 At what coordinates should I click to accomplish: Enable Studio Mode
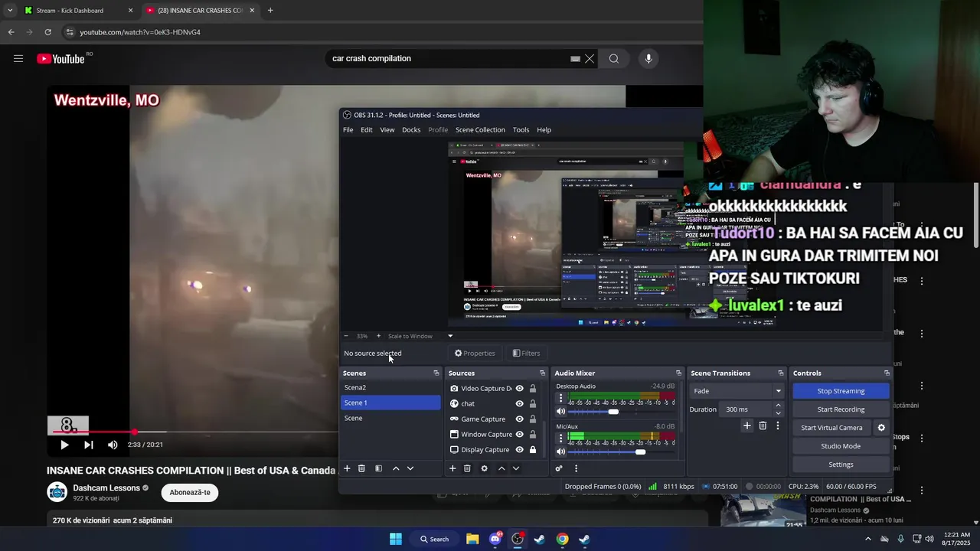(841, 446)
